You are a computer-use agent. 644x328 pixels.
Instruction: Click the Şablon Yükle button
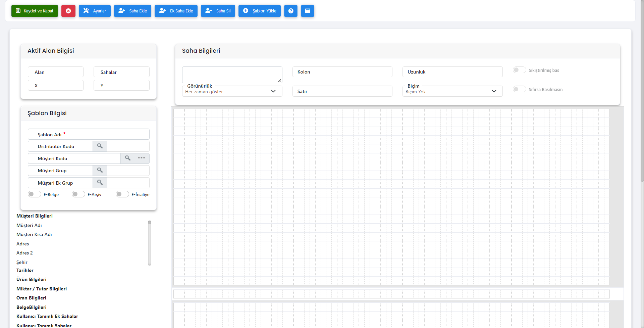[x=260, y=11]
